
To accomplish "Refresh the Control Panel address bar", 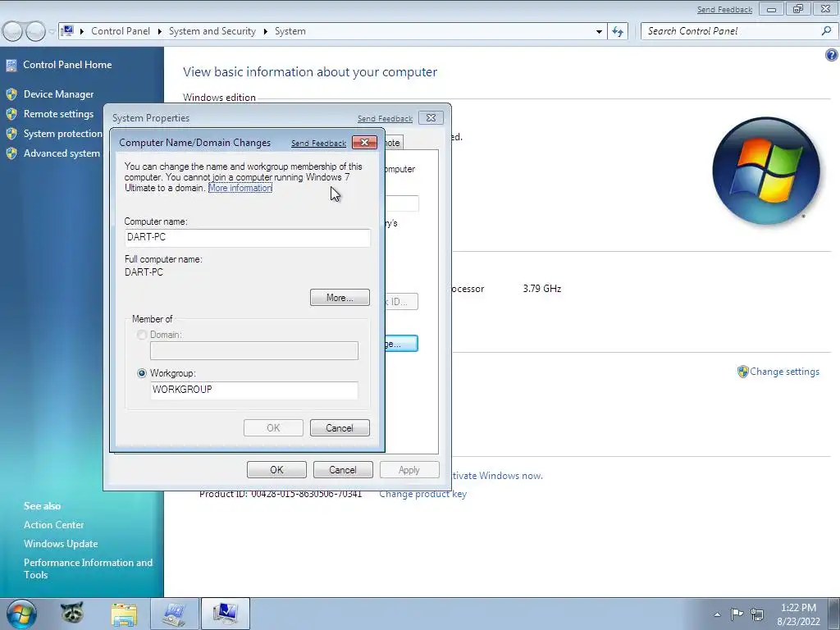I will point(618,32).
